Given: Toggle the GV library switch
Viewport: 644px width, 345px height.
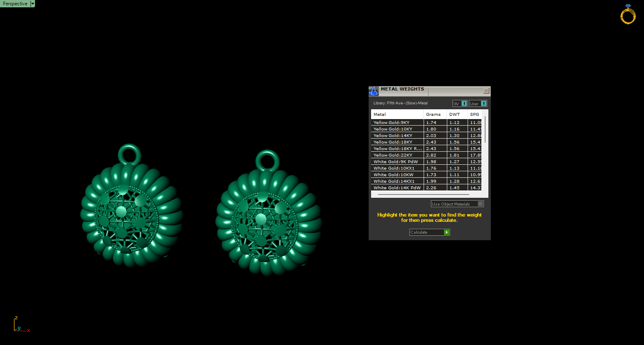Looking at the screenshot, I should coord(464,104).
